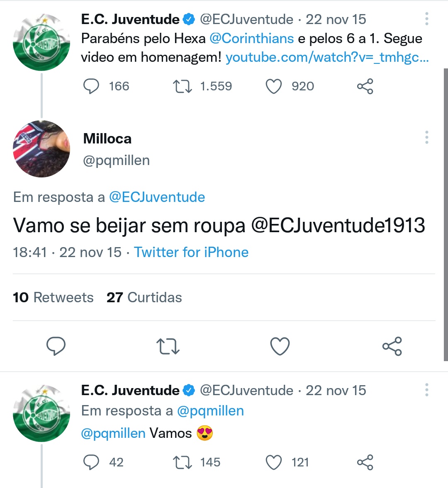Viewport: 448px width, 488px height.
Task: Like the tweet with 920 likes
Action: (x=274, y=86)
